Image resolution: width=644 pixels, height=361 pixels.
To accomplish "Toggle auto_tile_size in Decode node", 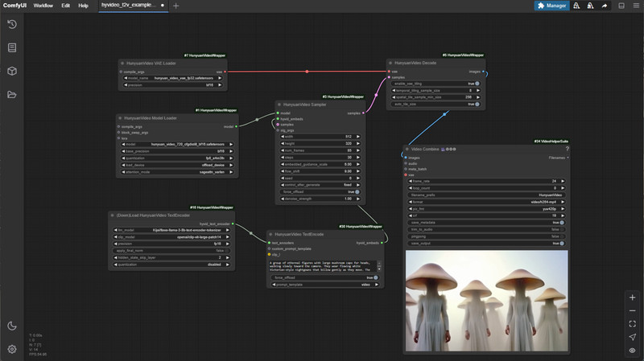I will click(436, 105).
